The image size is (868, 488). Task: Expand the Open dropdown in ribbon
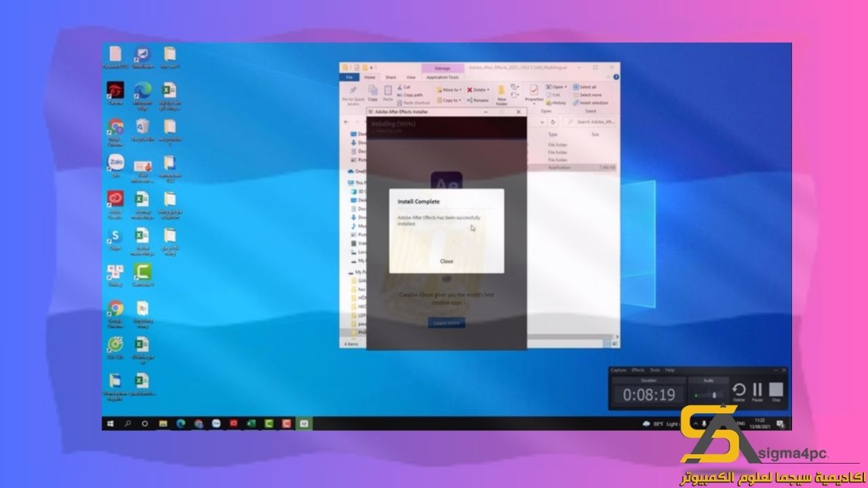(557, 87)
